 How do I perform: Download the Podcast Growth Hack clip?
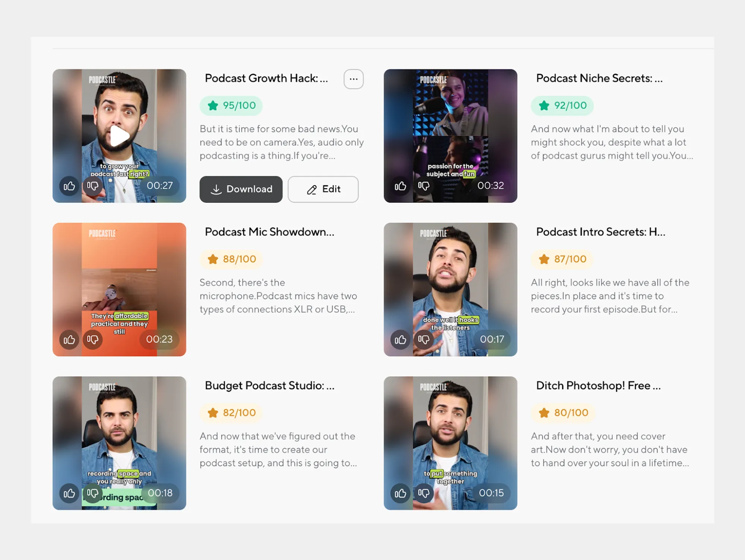(241, 189)
